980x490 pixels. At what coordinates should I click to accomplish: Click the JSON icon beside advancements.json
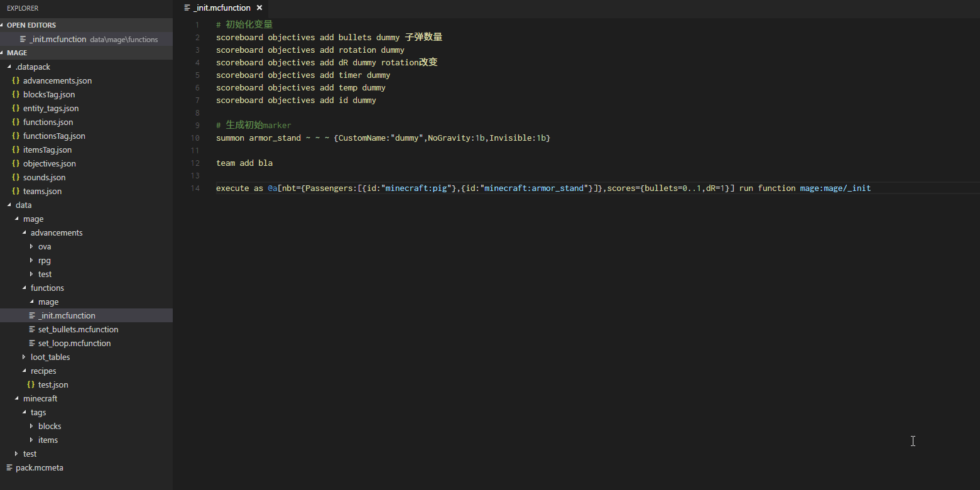(16, 81)
